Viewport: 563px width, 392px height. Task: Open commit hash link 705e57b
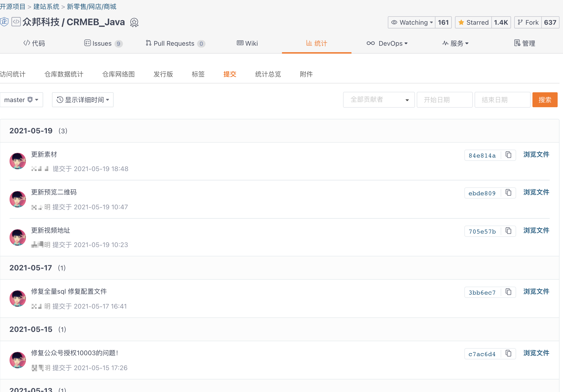[x=482, y=231]
